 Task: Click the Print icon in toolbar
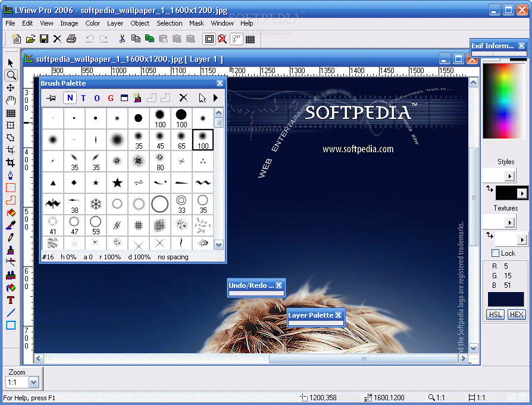71,39
